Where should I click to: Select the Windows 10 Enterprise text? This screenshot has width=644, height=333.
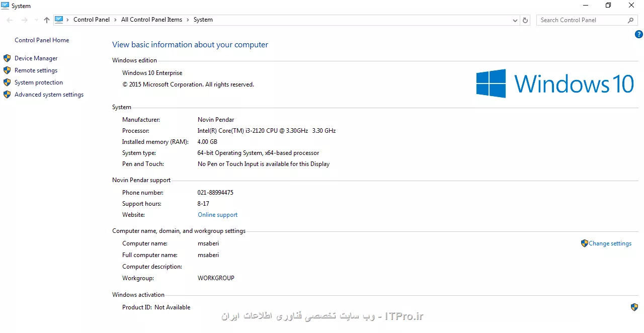(x=152, y=73)
